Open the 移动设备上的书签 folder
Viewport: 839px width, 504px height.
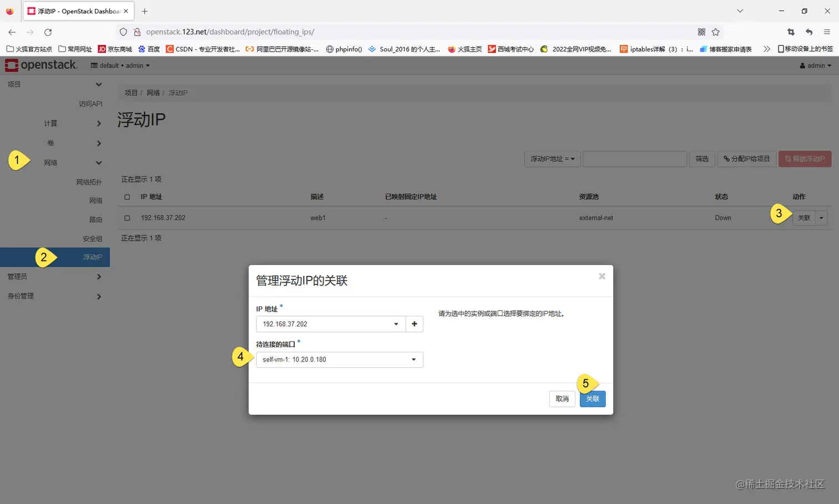coord(805,49)
